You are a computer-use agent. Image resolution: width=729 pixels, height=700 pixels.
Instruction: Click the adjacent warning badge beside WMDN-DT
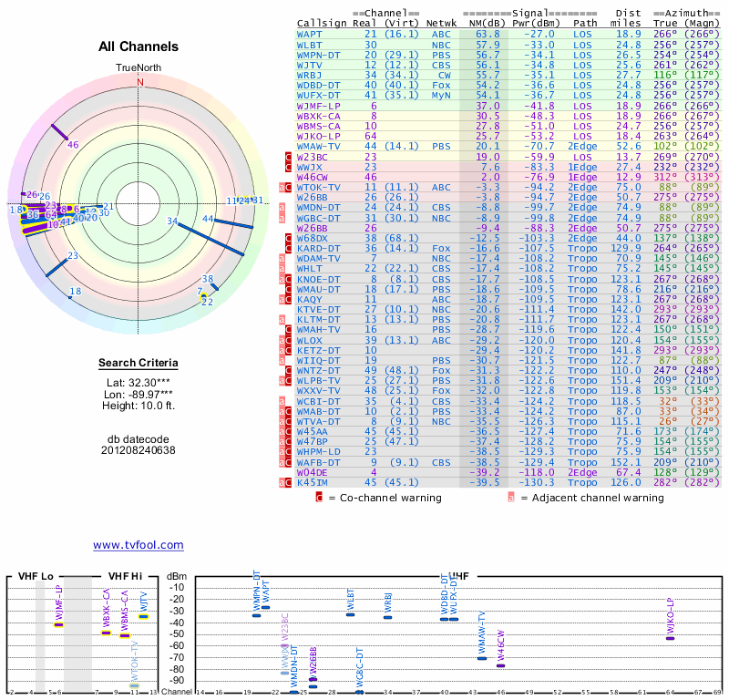282,208
